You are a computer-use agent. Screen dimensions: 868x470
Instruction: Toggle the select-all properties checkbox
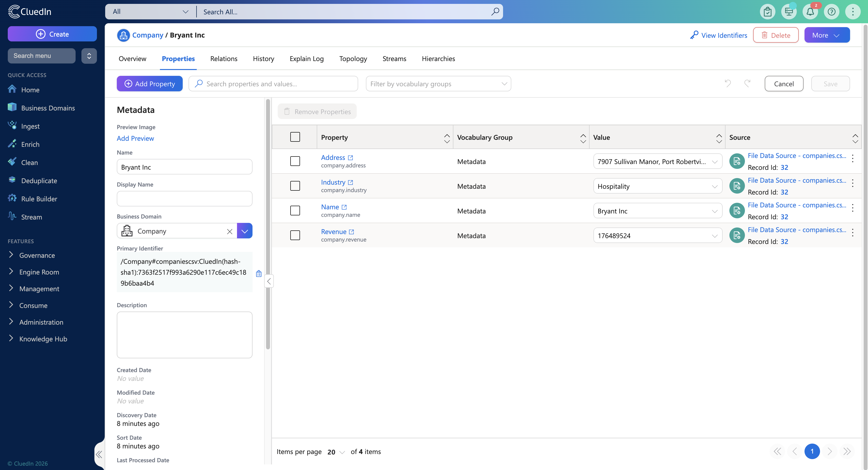coord(295,137)
